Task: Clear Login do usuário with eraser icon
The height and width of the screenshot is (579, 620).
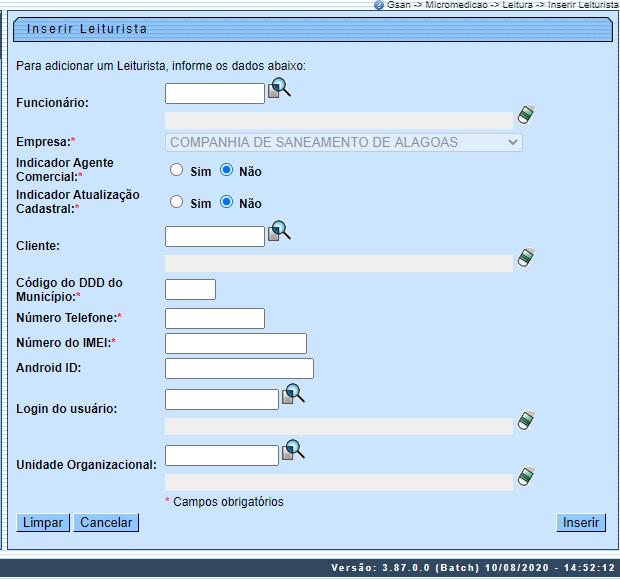Action: (x=526, y=420)
